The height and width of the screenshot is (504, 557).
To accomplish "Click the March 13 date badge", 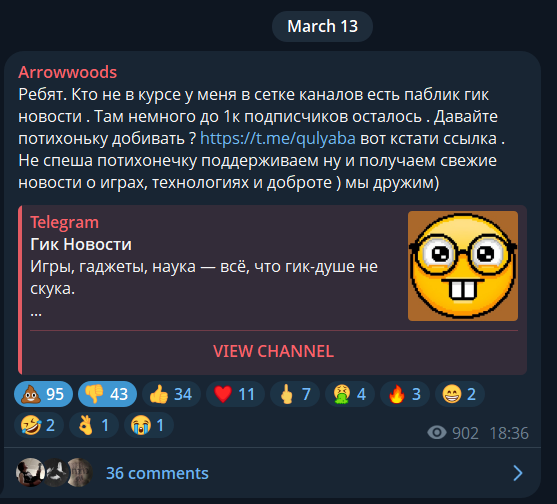I will click(x=323, y=26).
